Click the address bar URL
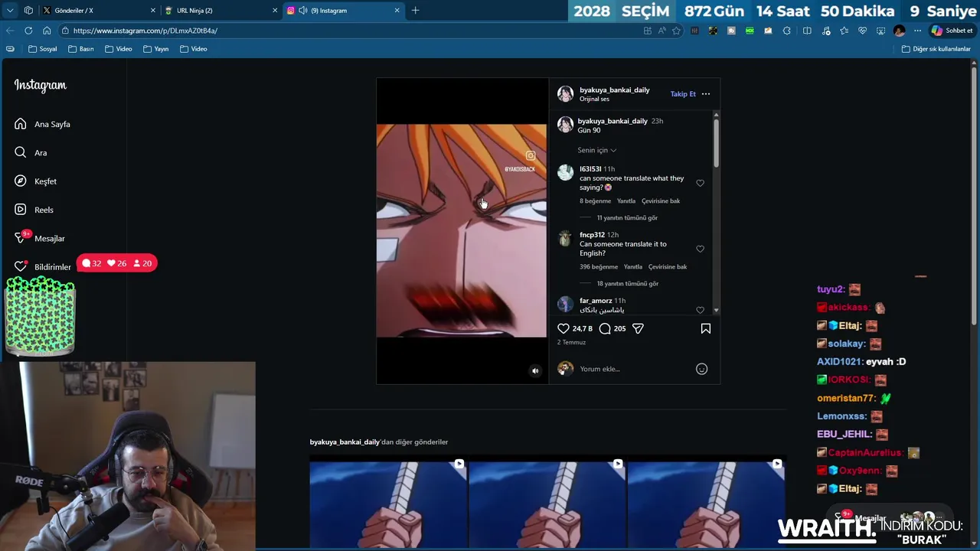The image size is (980, 551). coord(145,31)
